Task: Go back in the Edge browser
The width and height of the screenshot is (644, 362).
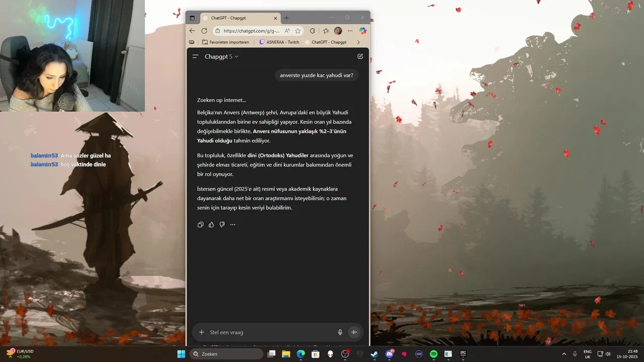Action: (x=192, y=31)
